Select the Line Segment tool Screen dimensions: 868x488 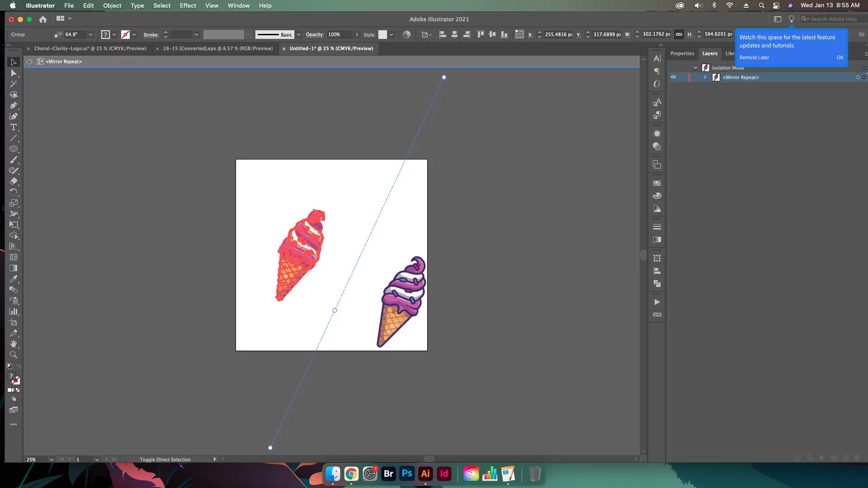(x=13, y=138)
